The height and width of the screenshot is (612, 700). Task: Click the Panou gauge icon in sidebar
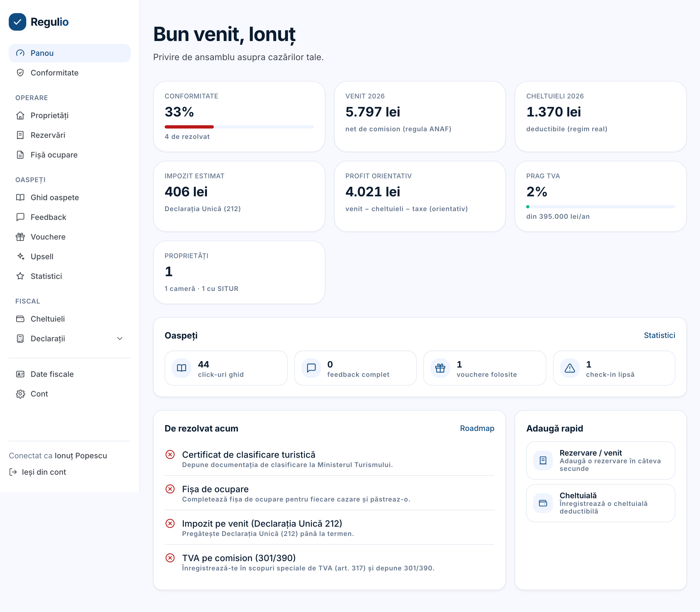[x=21, y=53]
